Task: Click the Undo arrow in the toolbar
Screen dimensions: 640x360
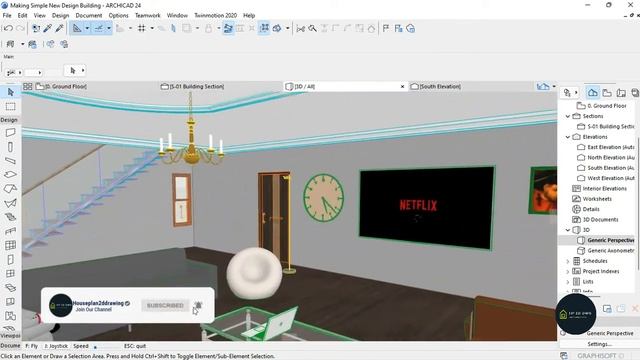Action: click(8, 28)
